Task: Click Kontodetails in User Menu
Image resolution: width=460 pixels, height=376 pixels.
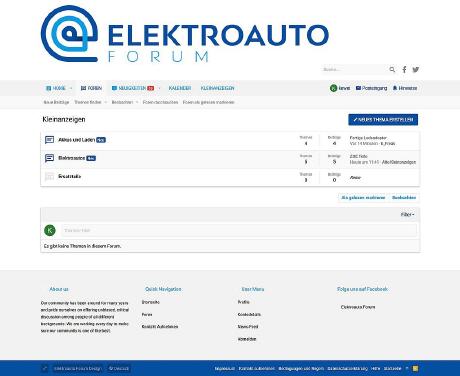Action: coord(249,314)
